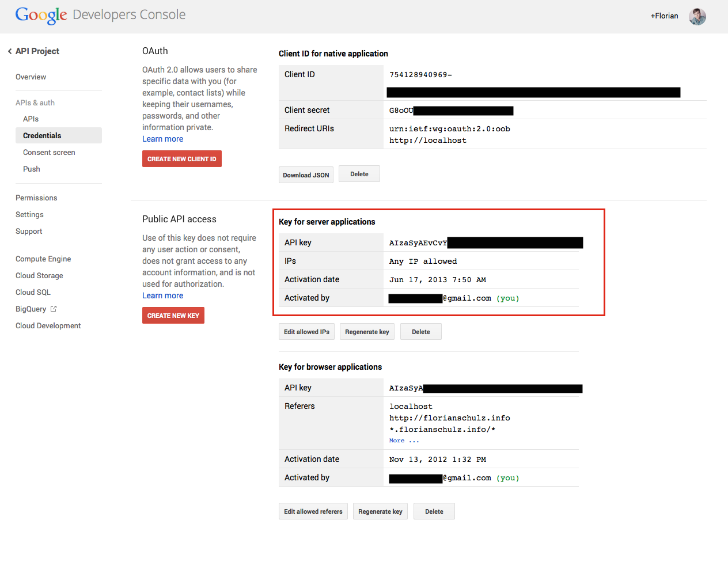This screenshot has height=565, width=728.
Task: Click the 'Public API access' heading
Action: tap(179, 219)
